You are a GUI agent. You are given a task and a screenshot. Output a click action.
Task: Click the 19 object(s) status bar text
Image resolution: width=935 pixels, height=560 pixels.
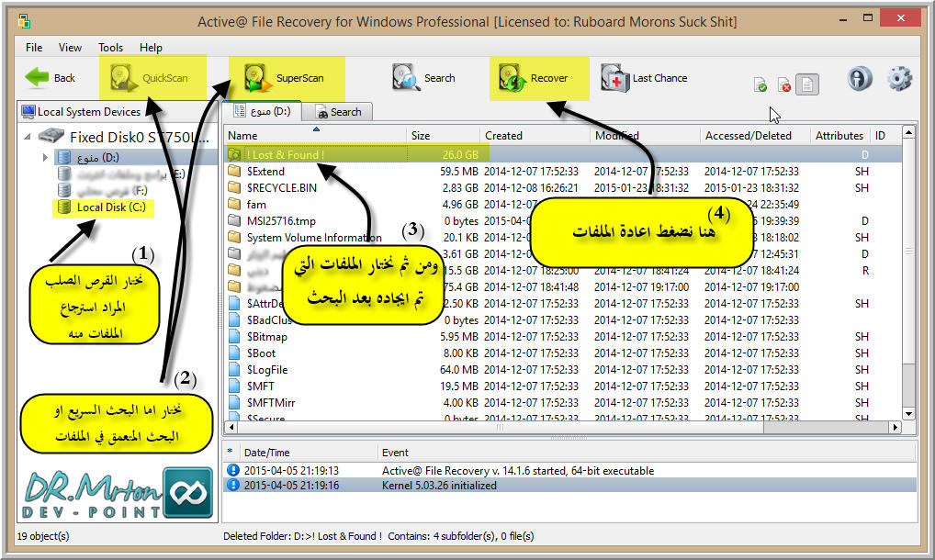click(x=43, y=536)
